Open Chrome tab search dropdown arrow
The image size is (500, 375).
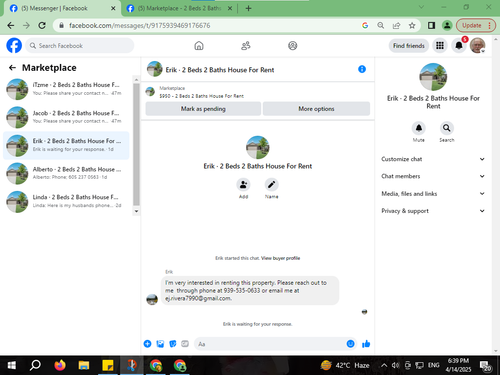(x=421, y=7)
